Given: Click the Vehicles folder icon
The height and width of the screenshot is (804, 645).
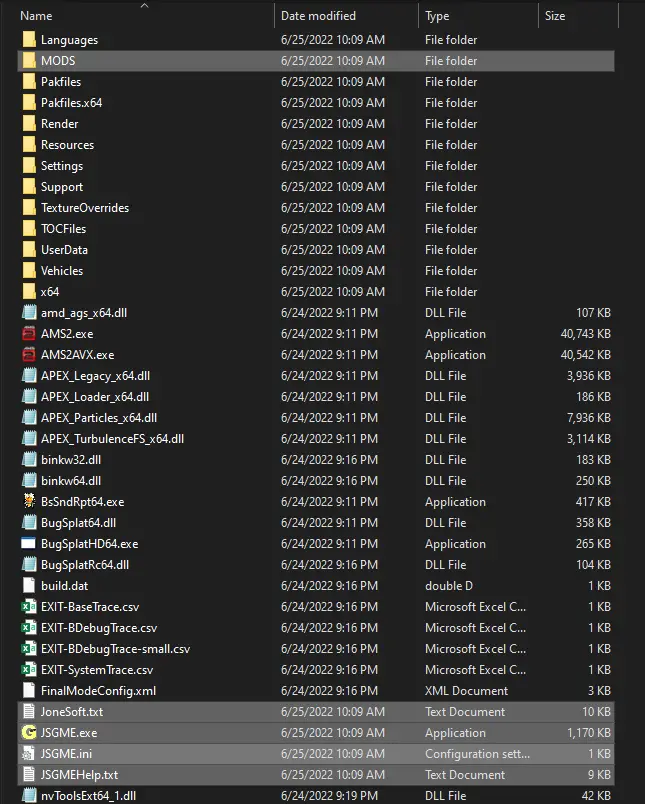Looking at the screenshot, I should click(29, 271).
